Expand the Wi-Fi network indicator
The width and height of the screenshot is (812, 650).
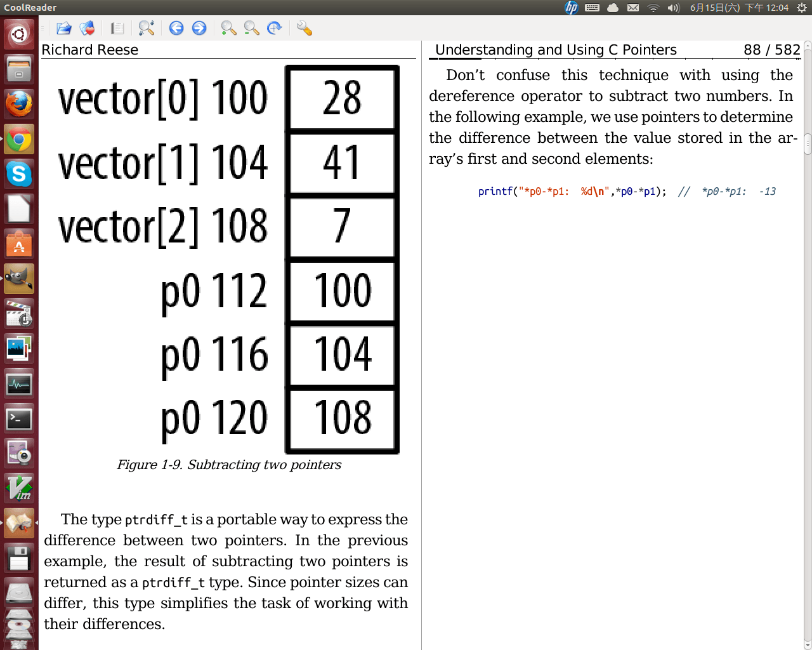coord(653,8)
